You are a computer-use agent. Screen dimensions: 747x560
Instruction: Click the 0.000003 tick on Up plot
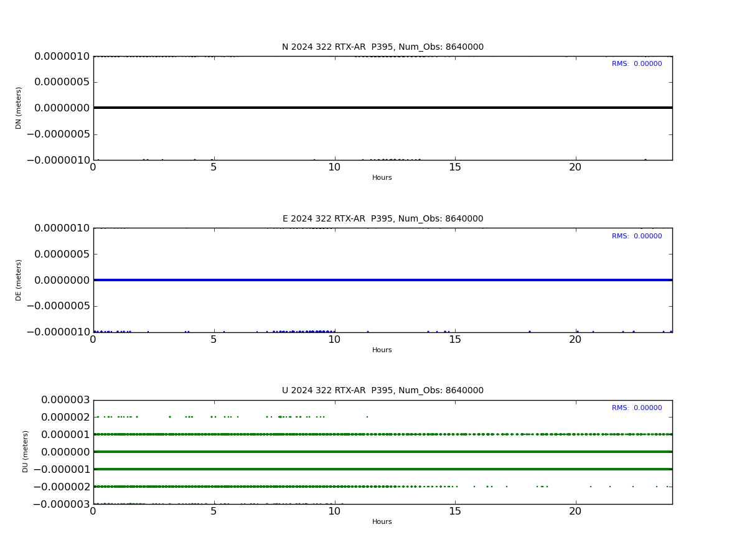click(x=65, y=399)
